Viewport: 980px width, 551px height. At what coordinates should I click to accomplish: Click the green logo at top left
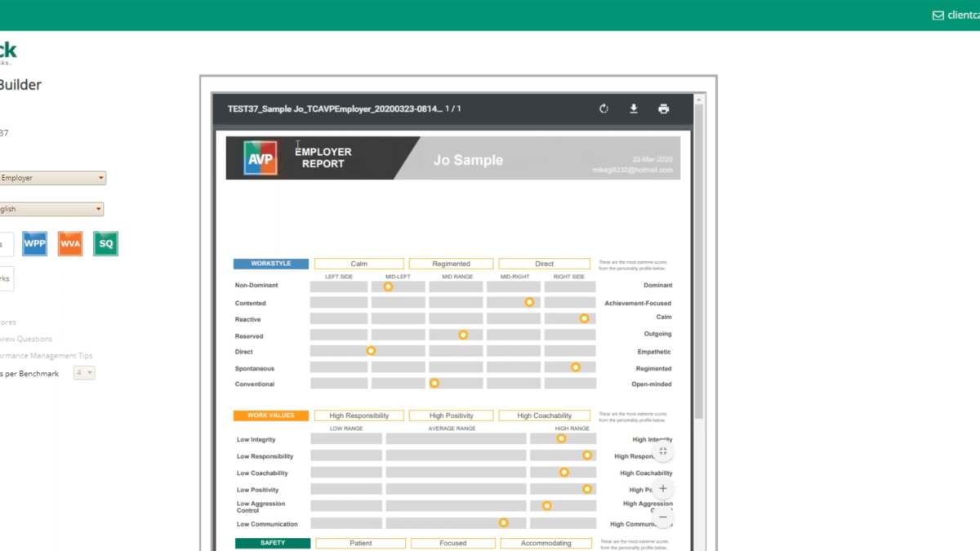(8, 51)
